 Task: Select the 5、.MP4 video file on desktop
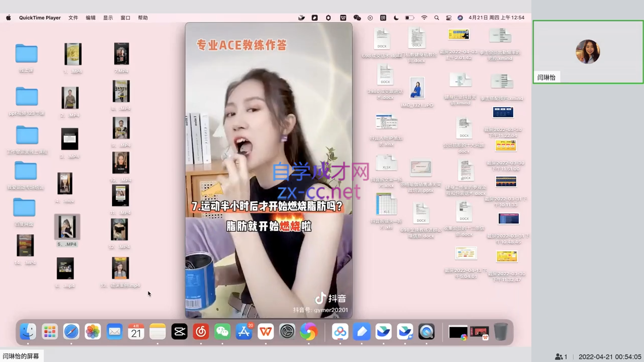point(67,227)
